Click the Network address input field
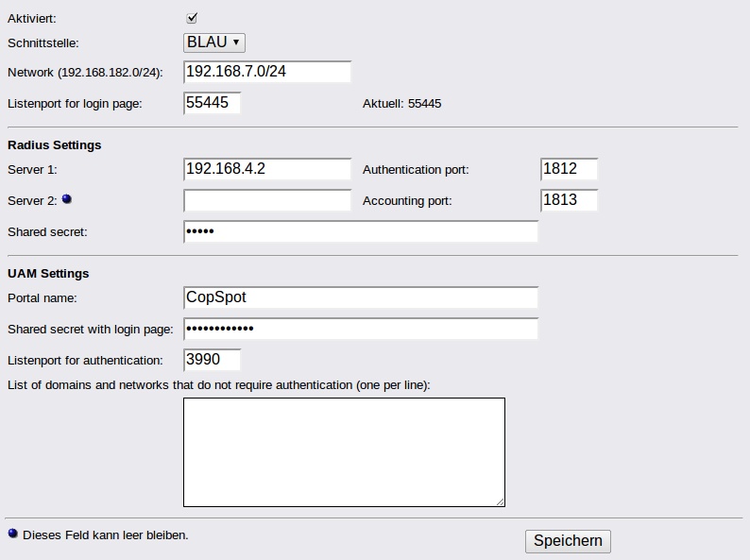 [x=267, y=72]
